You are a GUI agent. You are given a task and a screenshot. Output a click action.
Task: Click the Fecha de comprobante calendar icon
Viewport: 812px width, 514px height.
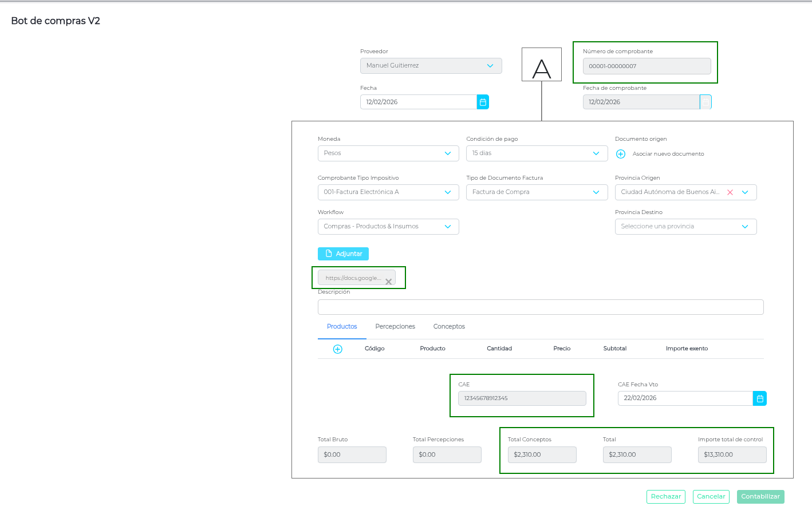[x=705, y=102]
